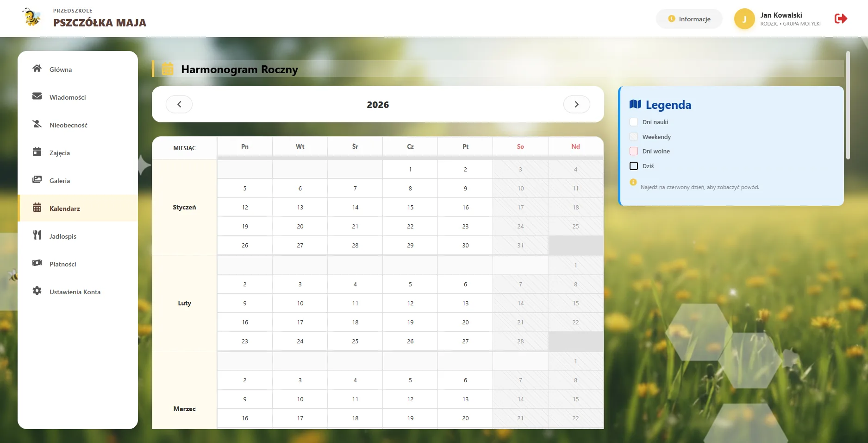
Task: Open the Informacje button
Action: pyautogui.click(x=689, y=19)
